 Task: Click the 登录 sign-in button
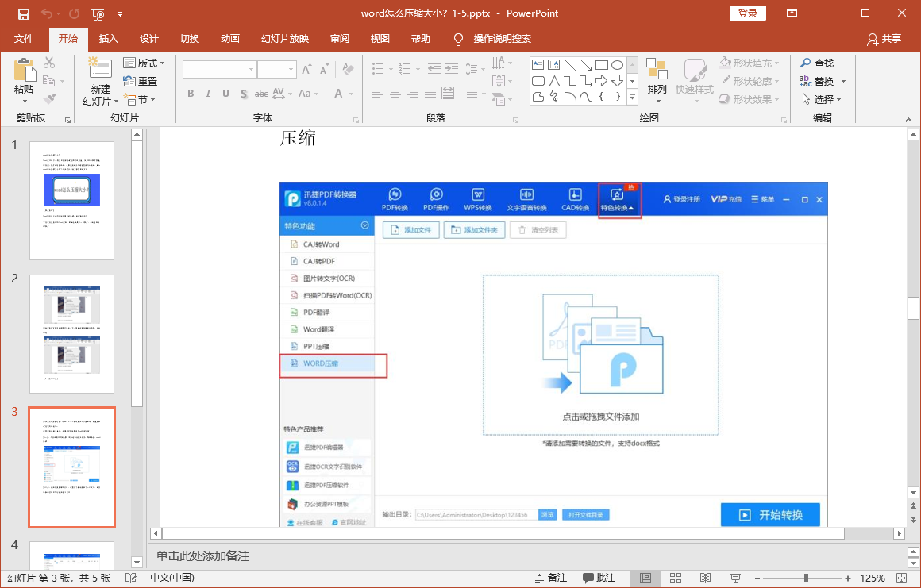748,13
